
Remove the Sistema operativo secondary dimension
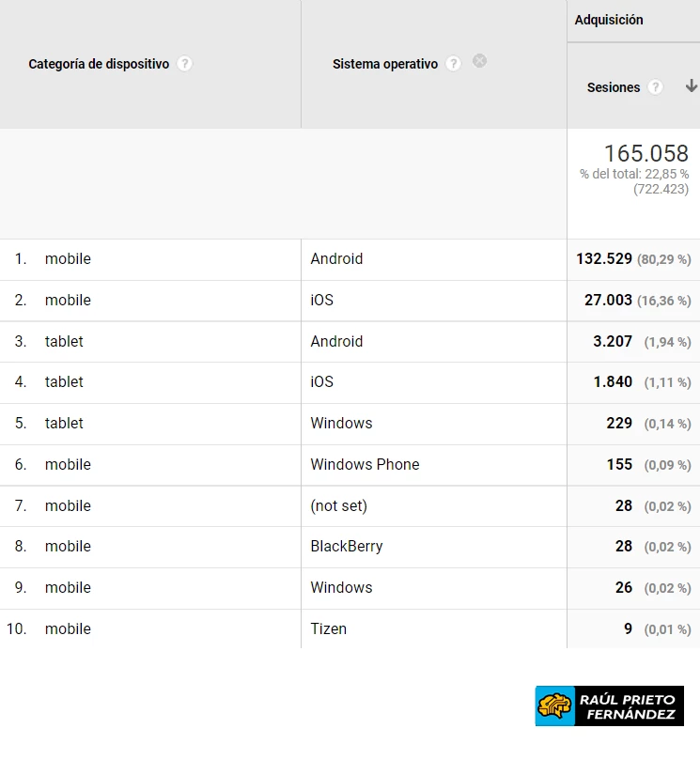[479, 61]
